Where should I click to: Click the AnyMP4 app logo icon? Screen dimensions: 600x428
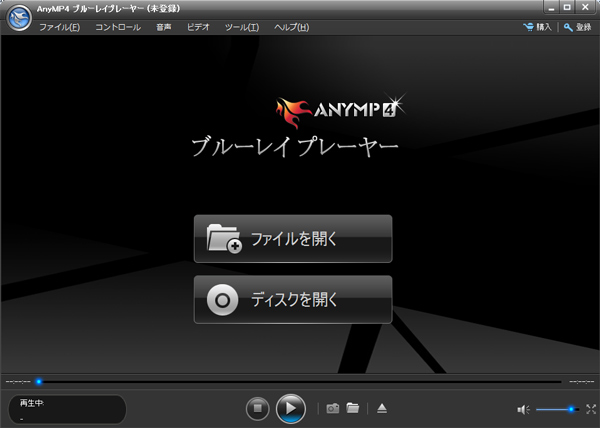19,18
